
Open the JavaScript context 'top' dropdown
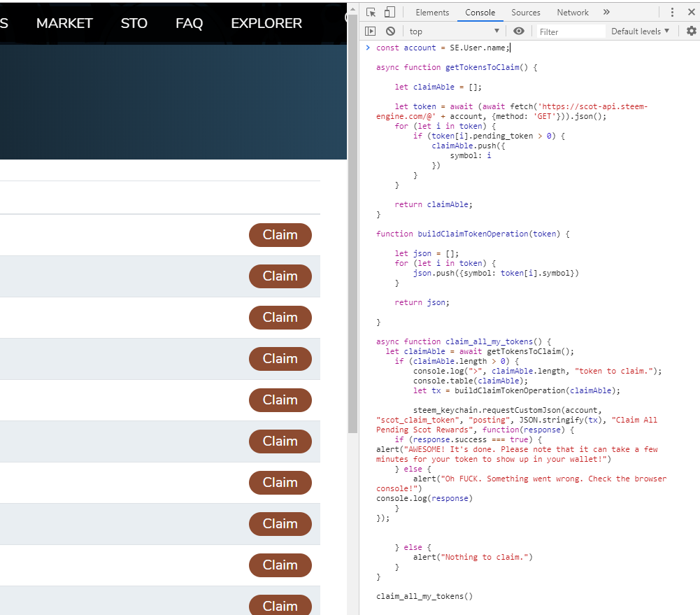point(454,31)
